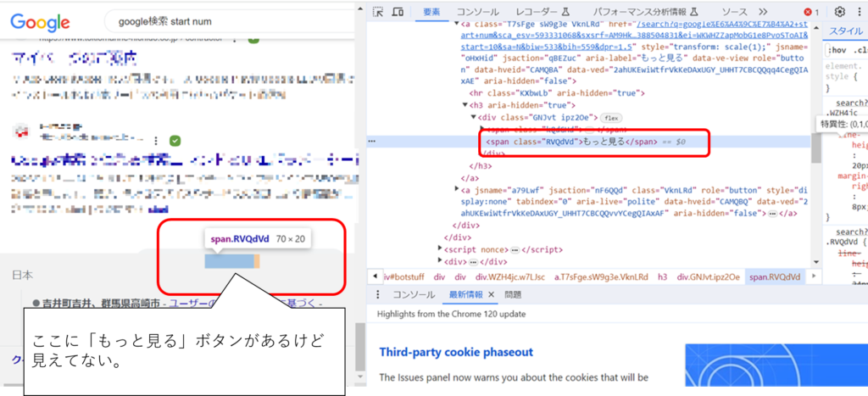The width and height of the screenshot is (868, 396).
Task: Expand collapsed content ellipsis in the a79Lwf anchor
Action: point(773,213)
